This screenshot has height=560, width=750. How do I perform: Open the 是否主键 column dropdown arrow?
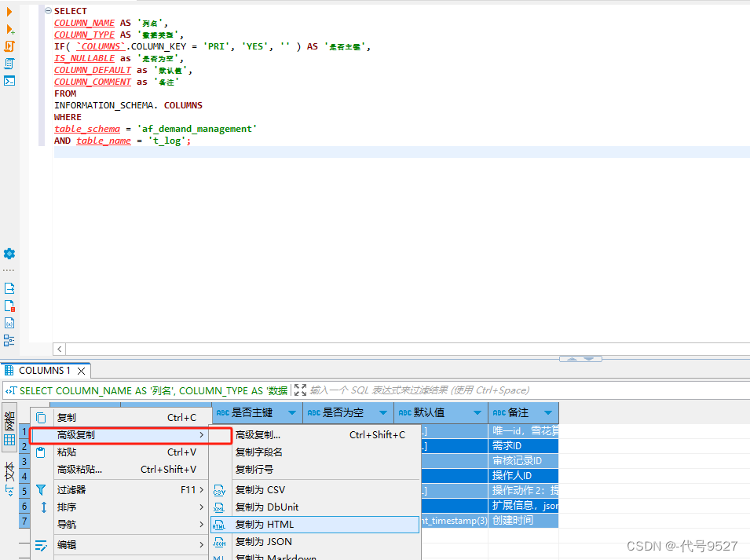[x=292, y=412]
